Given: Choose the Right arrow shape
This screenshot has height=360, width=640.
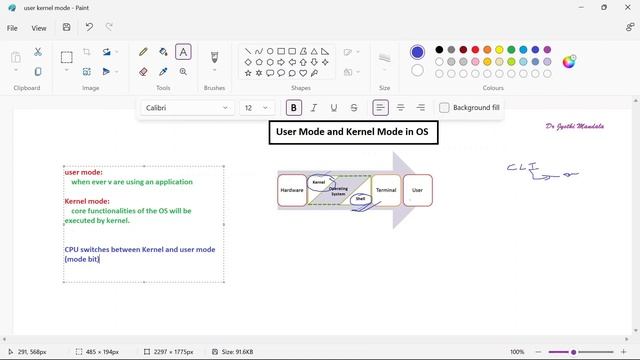Looking at the screenshot, I should [281, 62].
